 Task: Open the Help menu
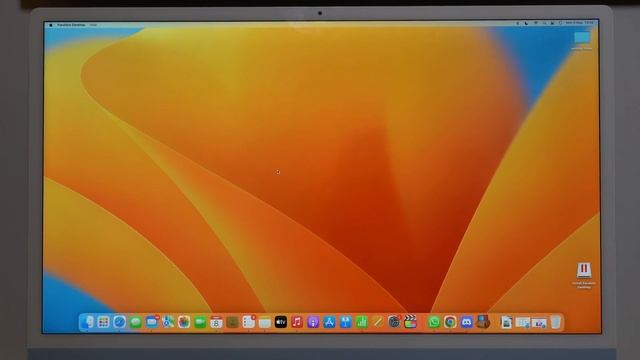tap(93, 25)
